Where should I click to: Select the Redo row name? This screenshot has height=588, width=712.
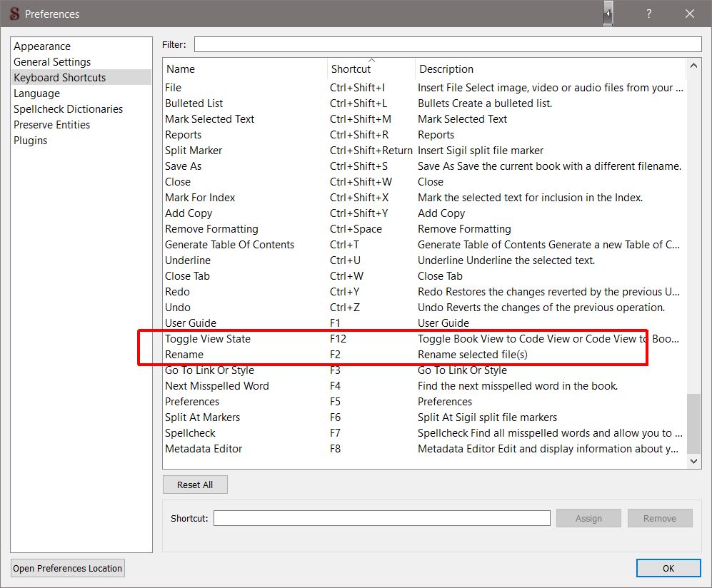[177, 292]
